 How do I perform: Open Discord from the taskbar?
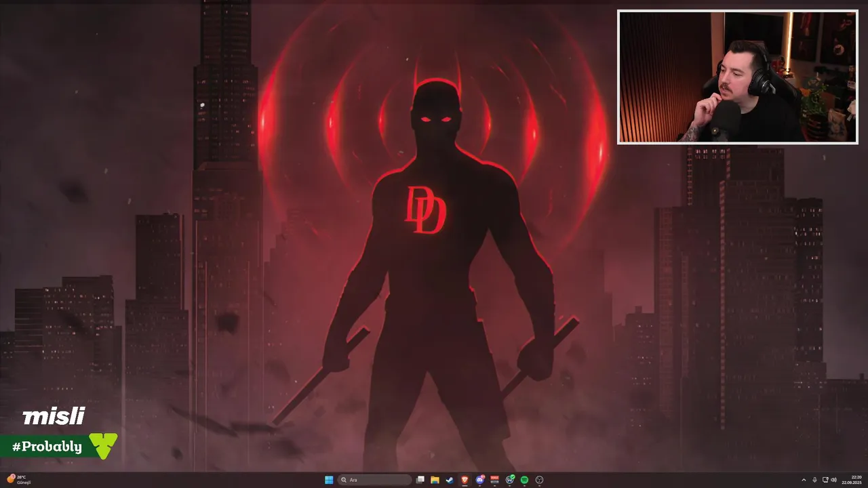pyautogui.click(x=480, y=480)
